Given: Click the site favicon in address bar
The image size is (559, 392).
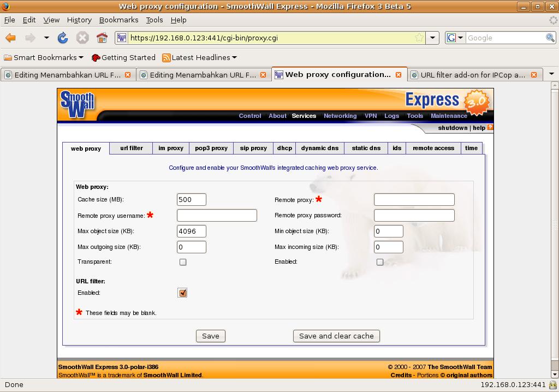Looking at the screenshot, I should 122,38.
